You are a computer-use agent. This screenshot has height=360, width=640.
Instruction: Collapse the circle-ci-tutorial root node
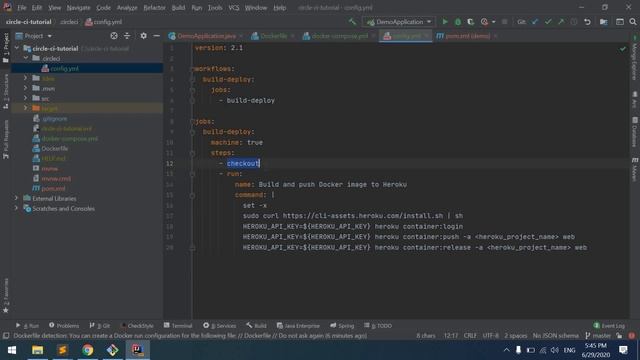[17, 48]
